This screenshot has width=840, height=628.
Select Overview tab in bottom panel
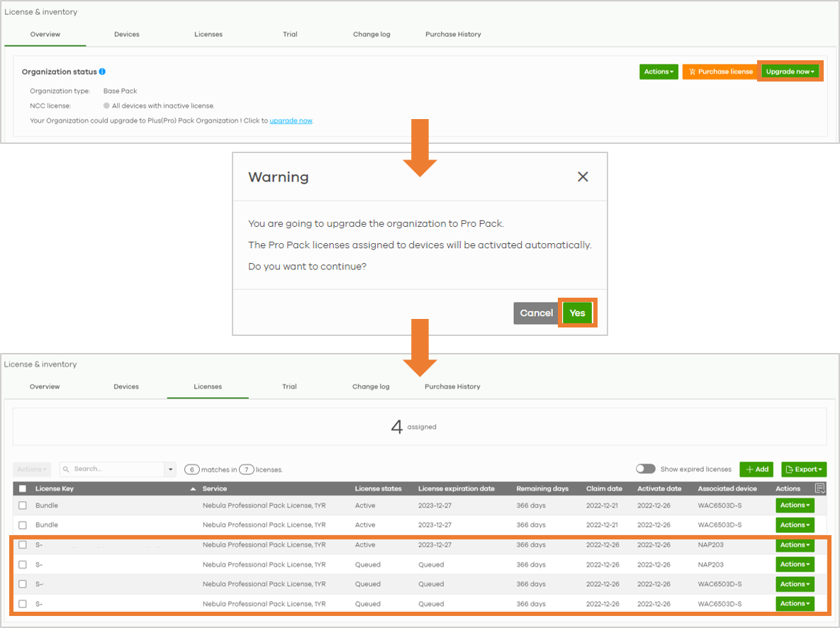pyautogui.click(x=45, y=387)
